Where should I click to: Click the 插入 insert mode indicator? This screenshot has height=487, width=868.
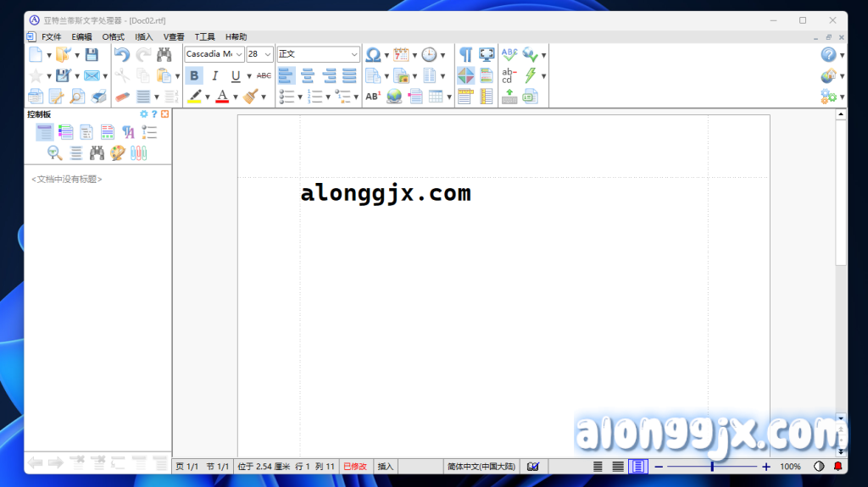coord(386,467)
